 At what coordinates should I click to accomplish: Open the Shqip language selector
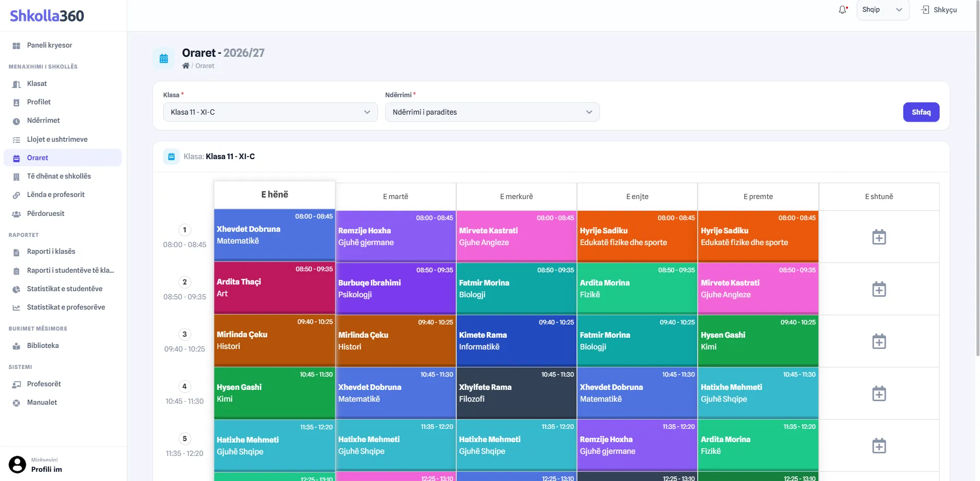click(883, 10)
